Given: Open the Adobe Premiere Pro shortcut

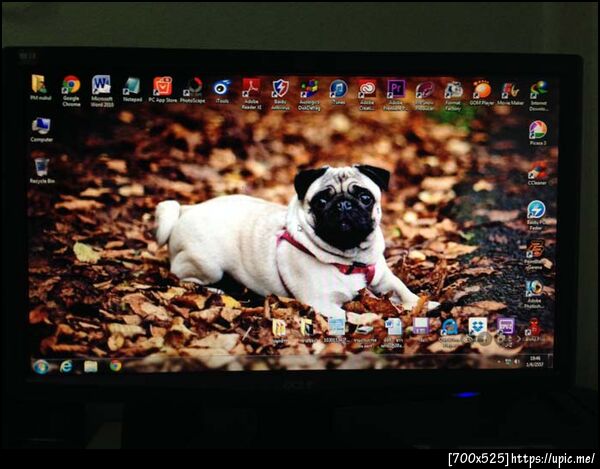Looking at the screenshot, I should point(396,95).
